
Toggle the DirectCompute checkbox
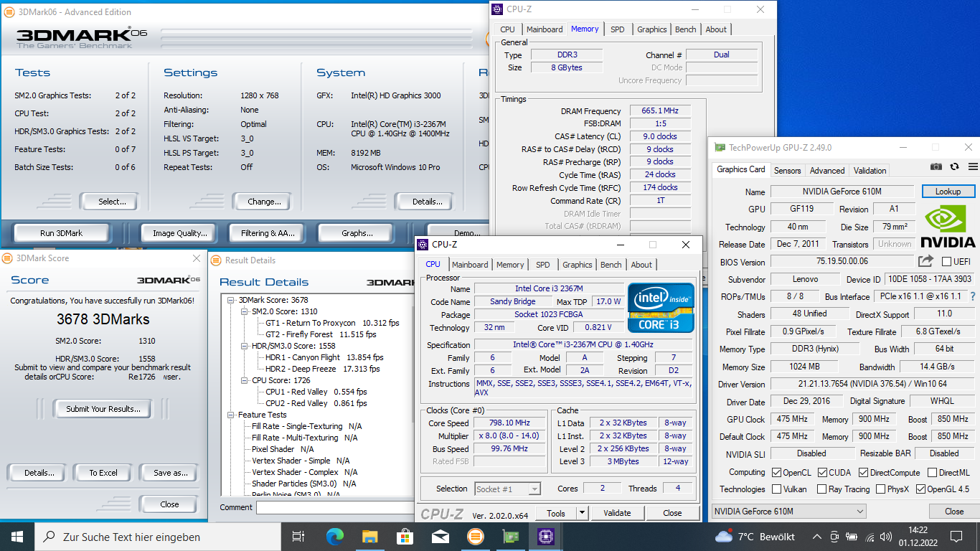[862, 473]
